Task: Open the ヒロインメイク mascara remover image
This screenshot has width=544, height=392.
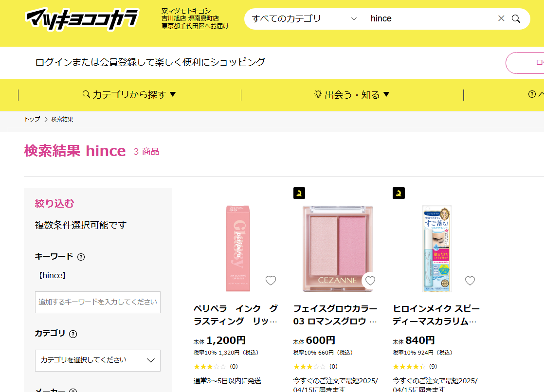Action: pyautogui.click(x=437, y=249)
